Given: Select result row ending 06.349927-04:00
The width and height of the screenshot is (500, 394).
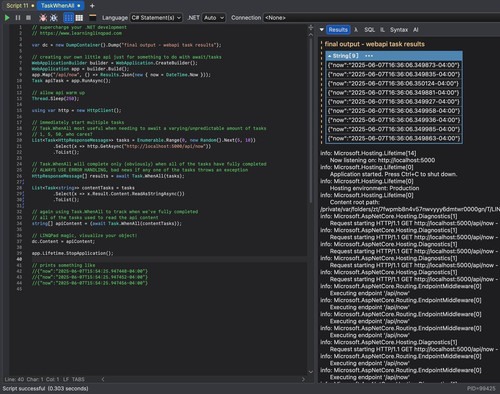Looking at the screenshot, I should [394, 102].
